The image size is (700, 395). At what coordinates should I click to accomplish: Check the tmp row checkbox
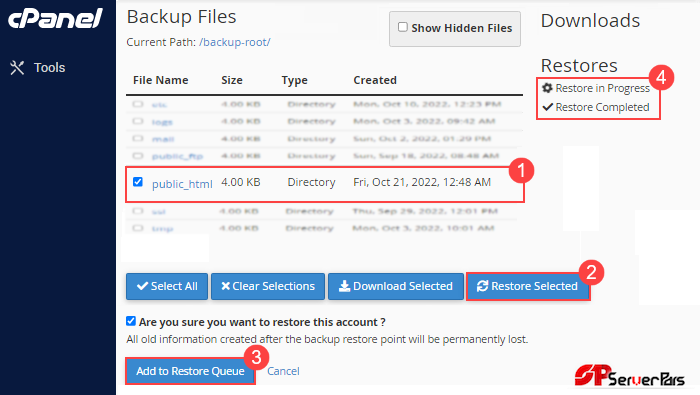click(x=138, y=228)
